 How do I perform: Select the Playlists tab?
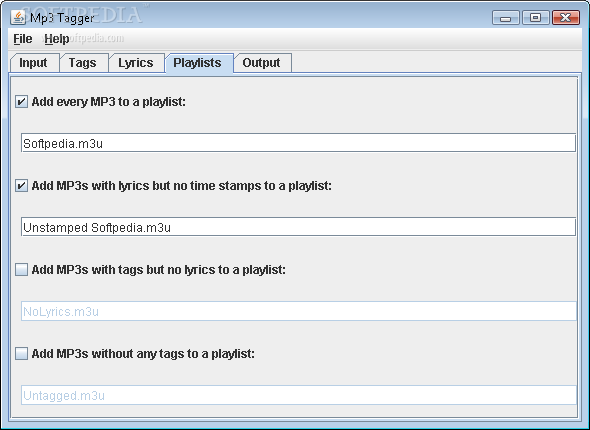[x=198, y=62]
